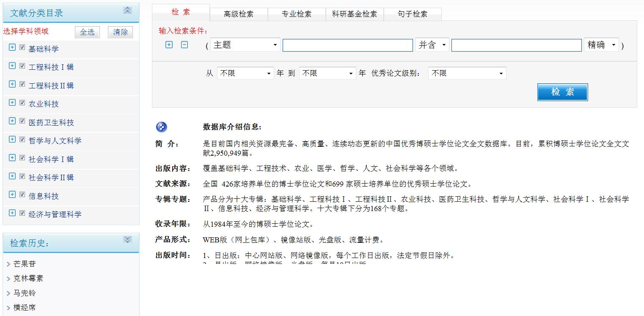Viewport: 644px width, 316px height.
Task: Open the 优秀论文级别 dropdown
Action: [467, 74]
